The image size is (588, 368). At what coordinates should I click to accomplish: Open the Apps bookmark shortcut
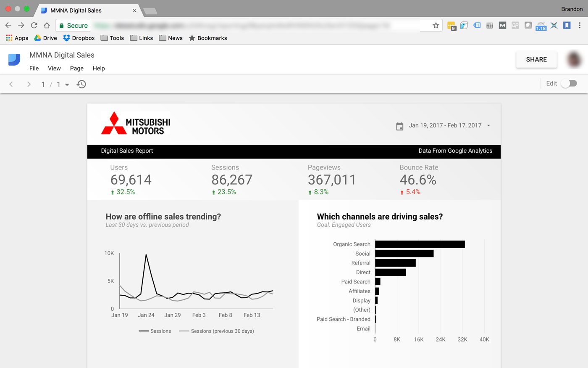pos(17,38)
